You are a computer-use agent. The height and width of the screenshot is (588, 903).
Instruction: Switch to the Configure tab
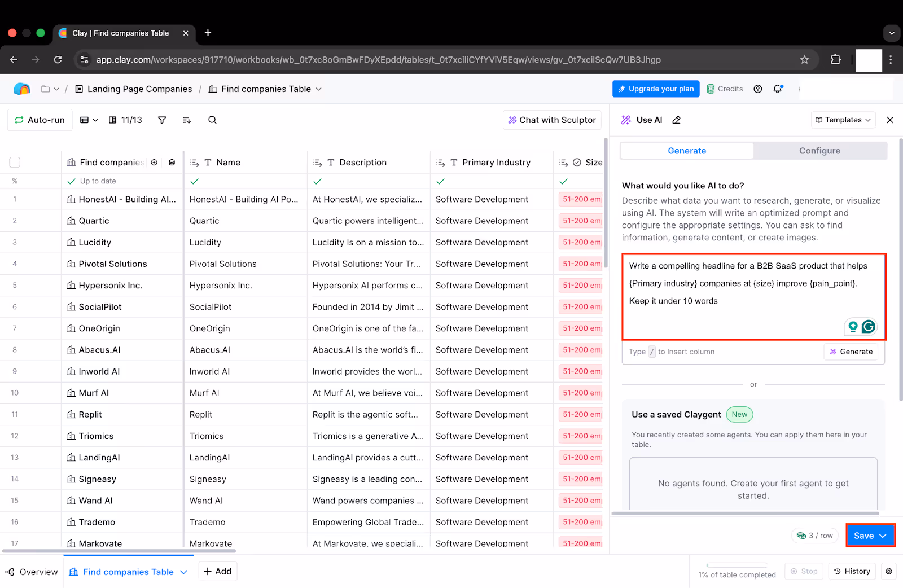[819, 151]
